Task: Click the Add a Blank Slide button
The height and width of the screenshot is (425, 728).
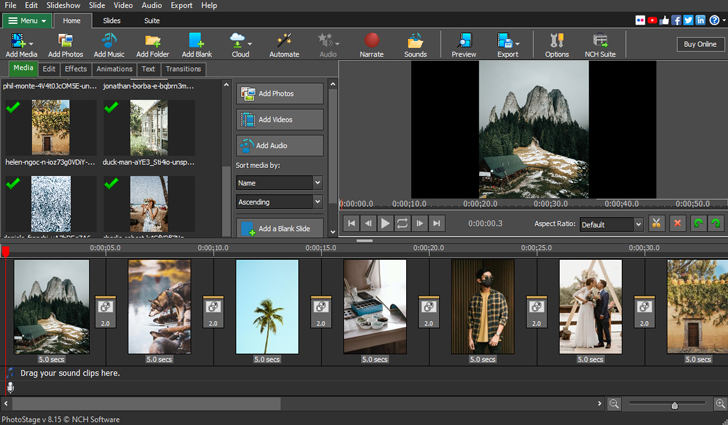Action: coord(280,228)
